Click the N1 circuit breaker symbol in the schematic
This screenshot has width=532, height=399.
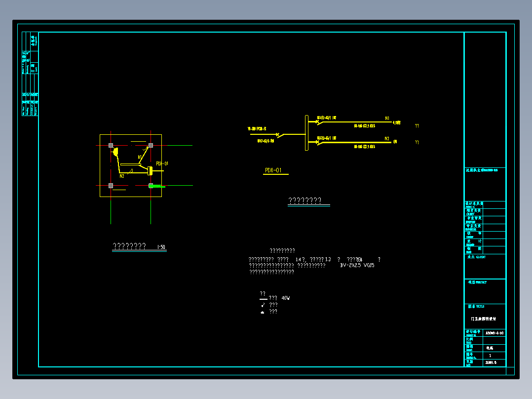(x=319, y=122)
